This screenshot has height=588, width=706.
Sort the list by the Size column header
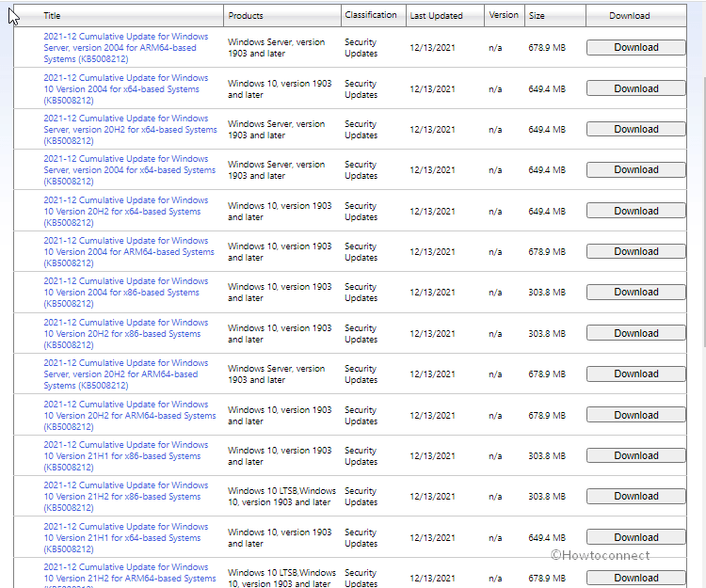pos(537,16)
